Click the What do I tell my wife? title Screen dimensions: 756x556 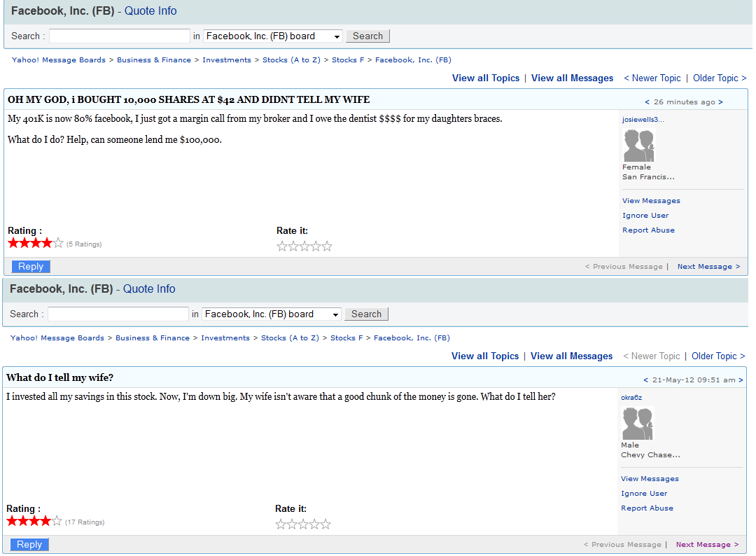59,377
